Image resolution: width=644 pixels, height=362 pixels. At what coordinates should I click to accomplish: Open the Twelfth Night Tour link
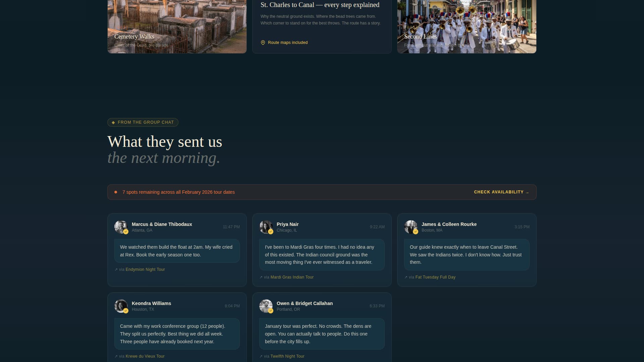[287, 356]
